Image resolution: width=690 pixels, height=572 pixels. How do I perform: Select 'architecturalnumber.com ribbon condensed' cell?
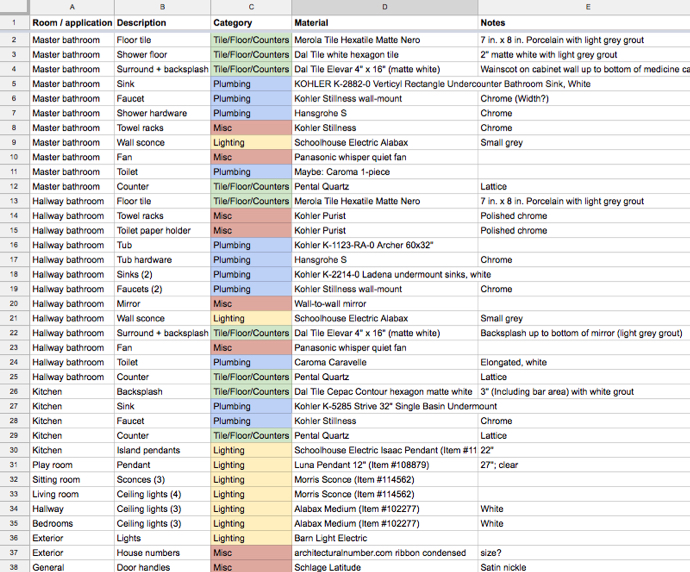point(385,553)
